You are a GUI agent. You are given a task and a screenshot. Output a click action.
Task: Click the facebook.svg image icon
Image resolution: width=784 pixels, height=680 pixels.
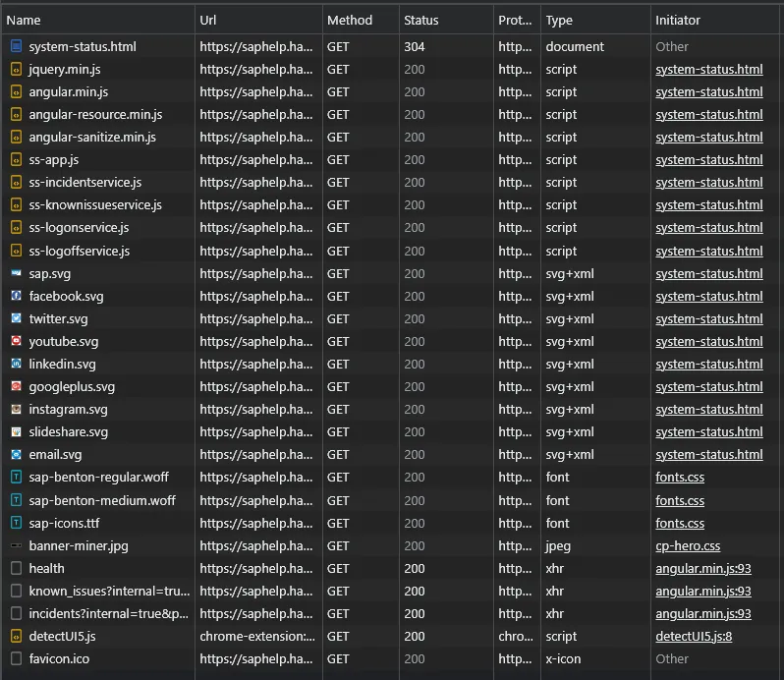pyautogui.click(x=16, y=296)
